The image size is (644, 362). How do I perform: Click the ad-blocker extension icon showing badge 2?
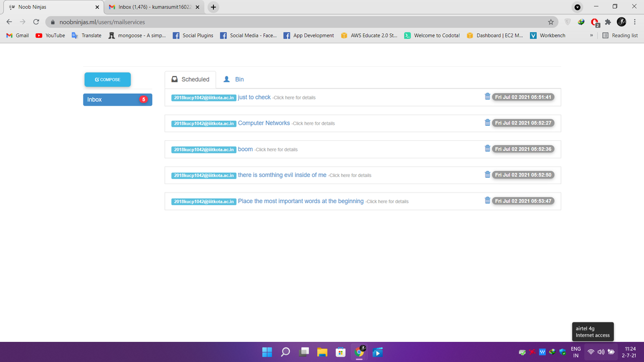[x=595, y=22]
